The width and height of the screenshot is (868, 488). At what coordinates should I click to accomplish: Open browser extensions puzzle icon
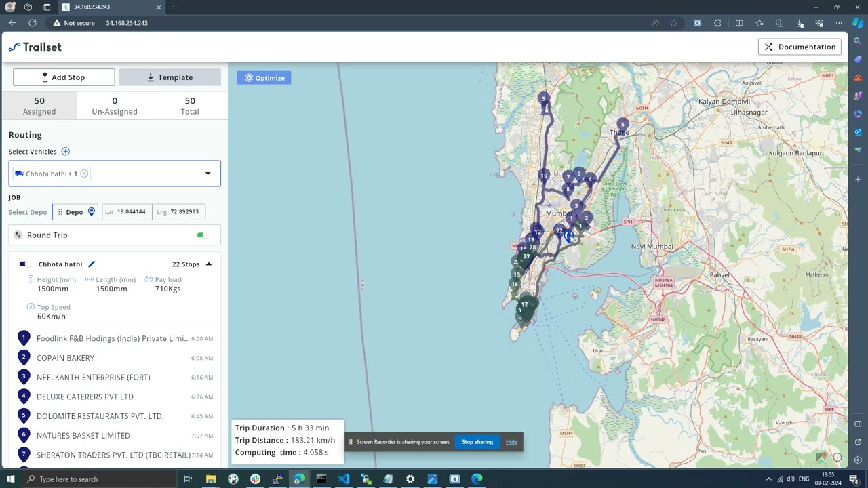(x=717, y=23)
